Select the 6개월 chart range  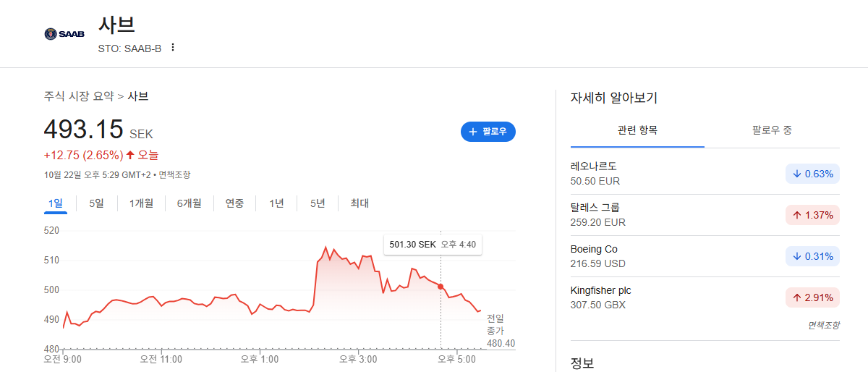click(189, 203)
